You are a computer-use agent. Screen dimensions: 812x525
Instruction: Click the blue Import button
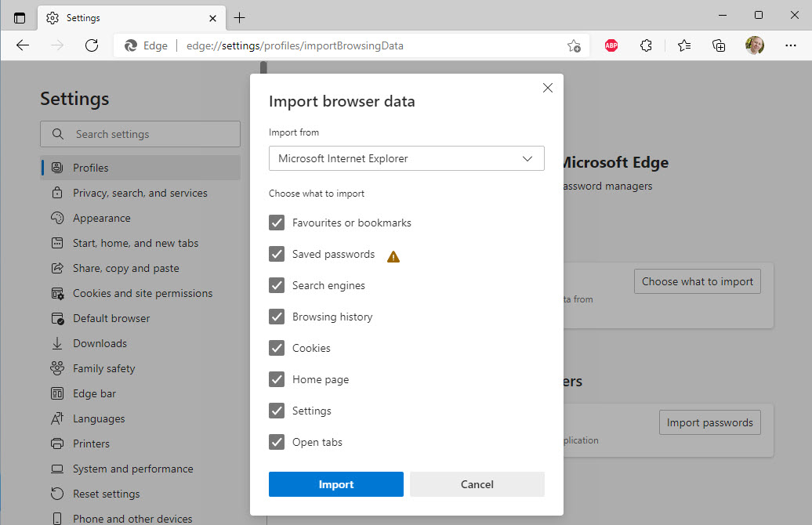pos(336,484)
